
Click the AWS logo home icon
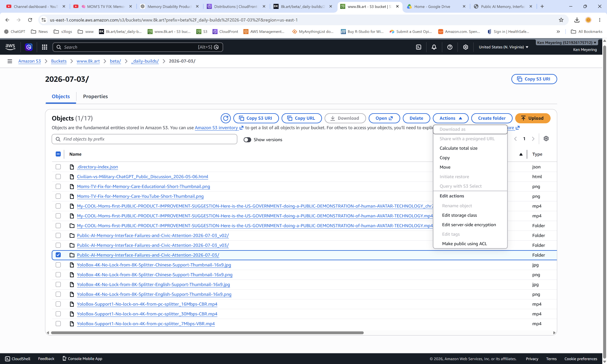click(10, 47)
